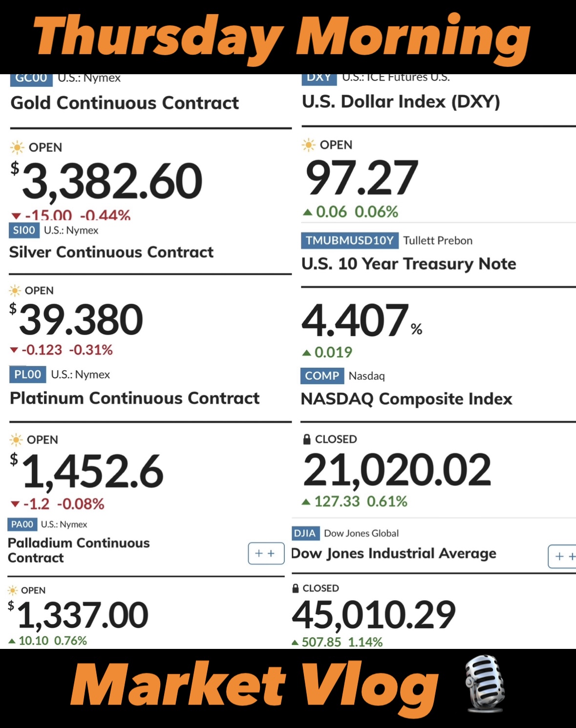Click the microphone icon beside Market Vlog
576x728 pixels.
point(484,685)
